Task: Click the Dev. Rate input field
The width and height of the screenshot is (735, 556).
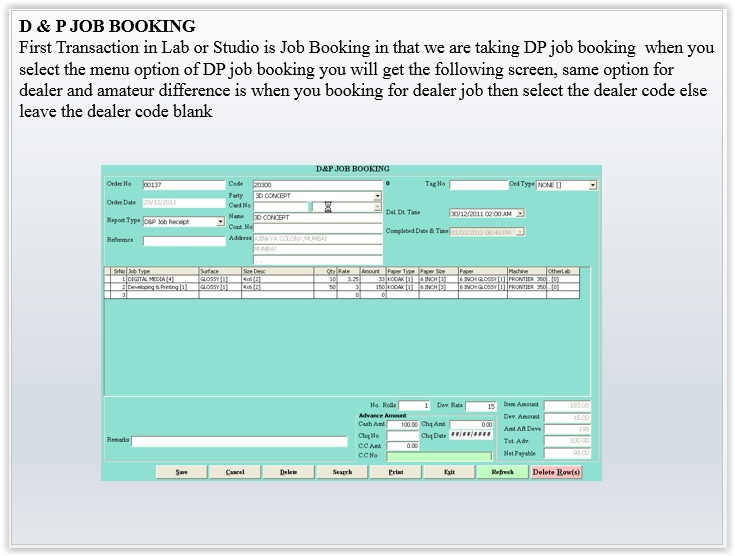Action: (480, 406)
